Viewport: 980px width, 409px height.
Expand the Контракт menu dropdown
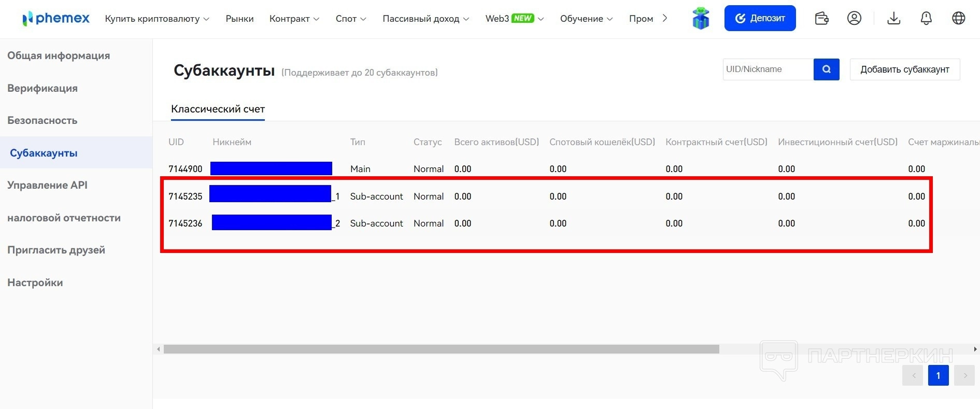294,19
